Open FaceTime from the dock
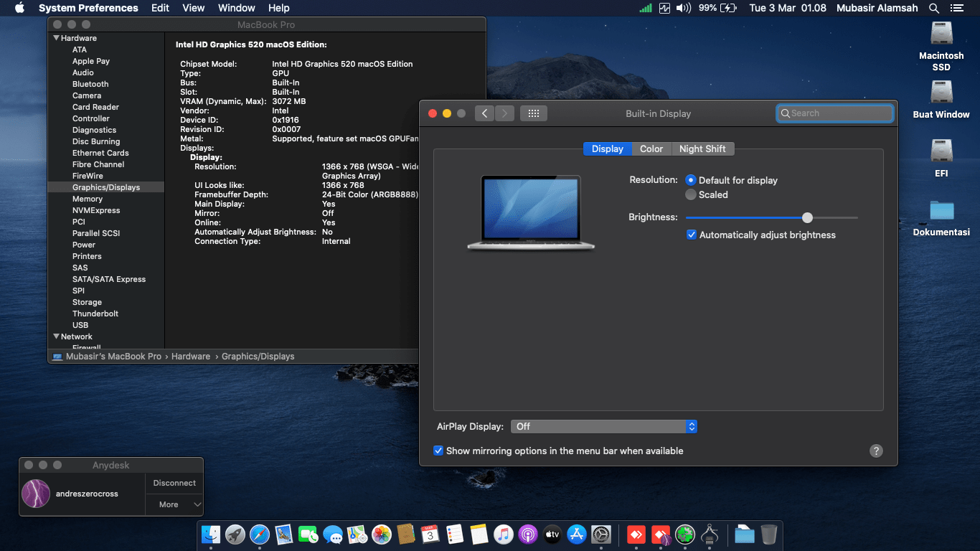Screen dimensions: 980x551 pos(308,534)
